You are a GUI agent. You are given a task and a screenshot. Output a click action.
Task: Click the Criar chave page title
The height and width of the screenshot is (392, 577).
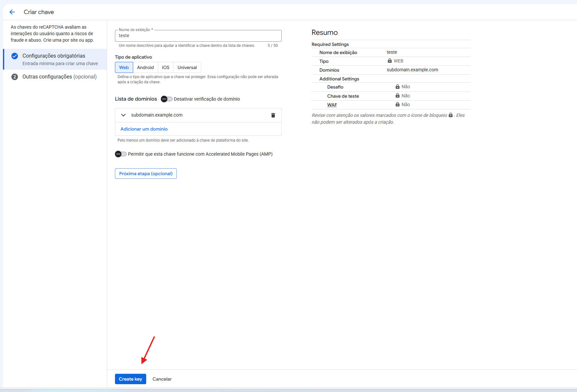39,12
